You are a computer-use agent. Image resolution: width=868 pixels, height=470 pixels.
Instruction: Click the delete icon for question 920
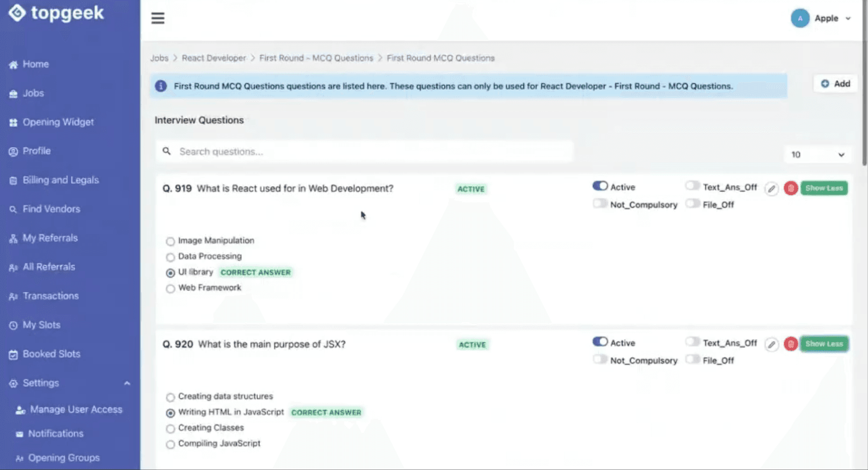(x=791, y=344)
